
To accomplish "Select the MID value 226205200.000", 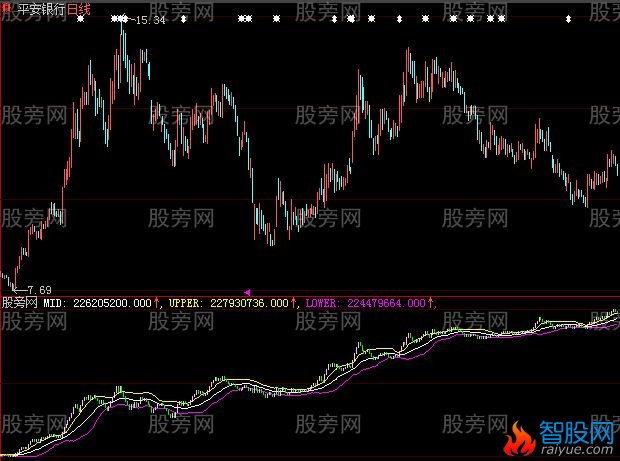I will (x=112, y=303).
